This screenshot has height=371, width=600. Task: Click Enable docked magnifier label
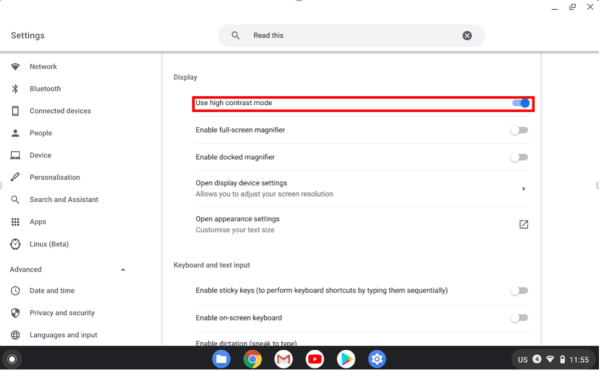coord(235,157)
